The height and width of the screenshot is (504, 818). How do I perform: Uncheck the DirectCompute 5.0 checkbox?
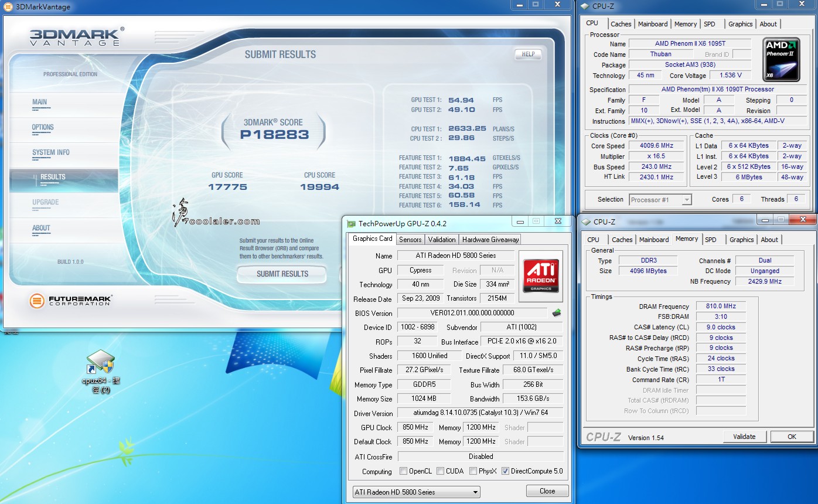pyautogui.click(x=506, y=471)
